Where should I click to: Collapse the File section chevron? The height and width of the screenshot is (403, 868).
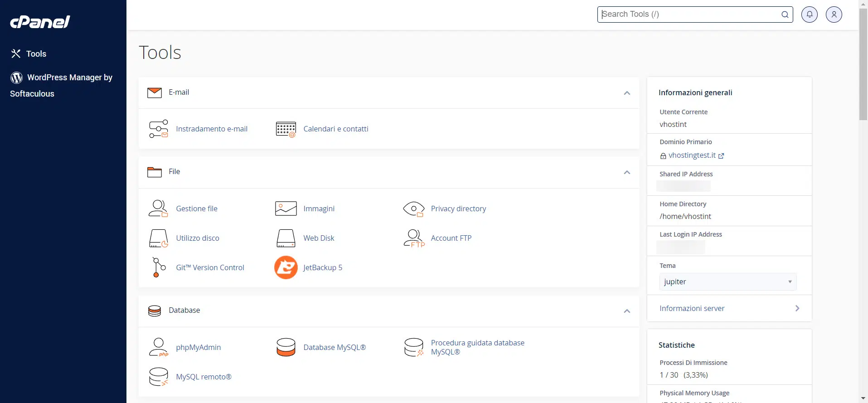coord(627,172)
